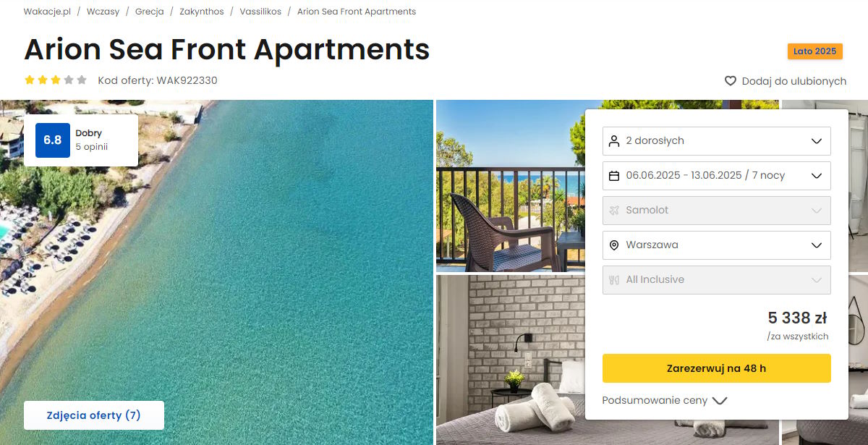Open Zdjęcia oferty (7) gallery button
Image resolution: width=868 pixels, height=445 pixels.
click(94, 415)
